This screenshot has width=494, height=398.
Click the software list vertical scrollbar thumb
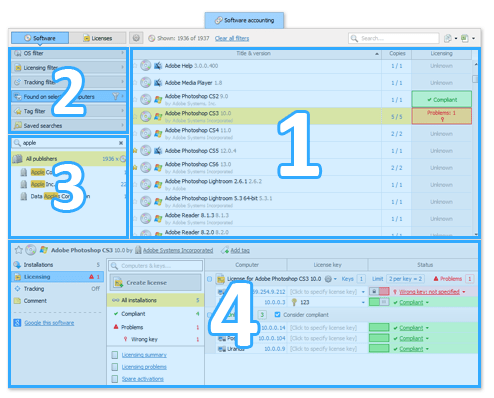tap(475, 79)
